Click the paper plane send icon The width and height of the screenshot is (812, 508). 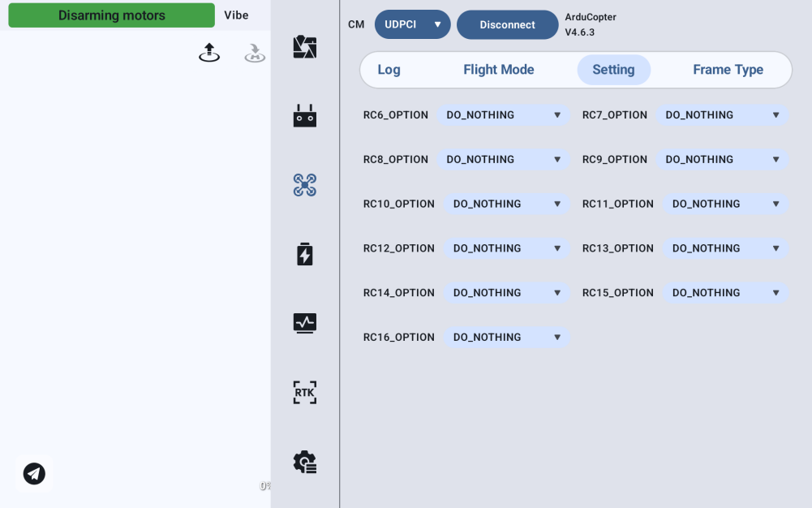[34, 473]
